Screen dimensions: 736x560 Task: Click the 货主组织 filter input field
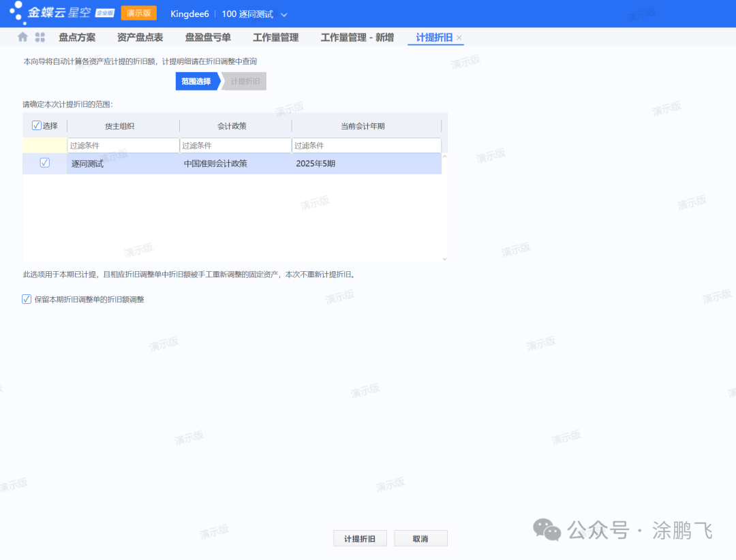(123, 146)
